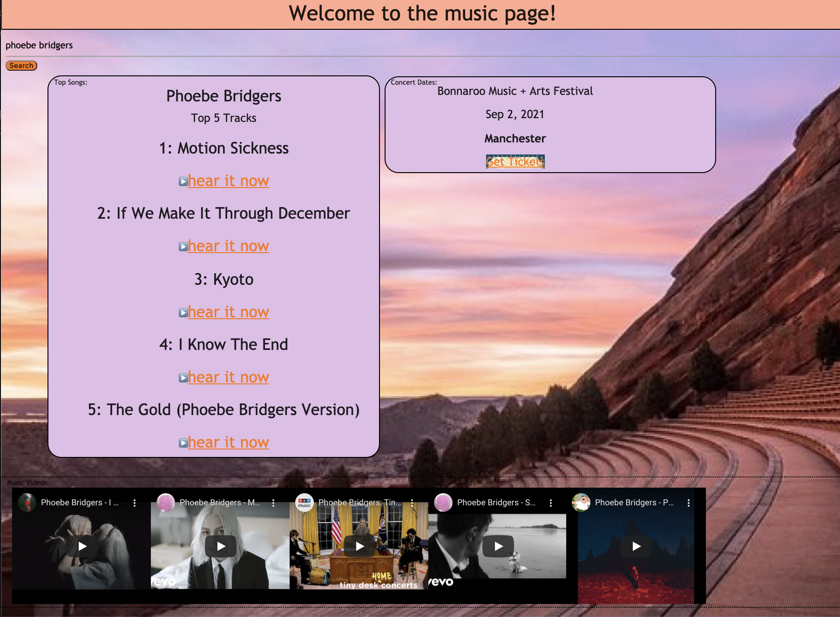Viewport: 840px width, 617px height.
Task: Click the Get Tickets link for Bonnaroo
Action: (x=515, y=161)
